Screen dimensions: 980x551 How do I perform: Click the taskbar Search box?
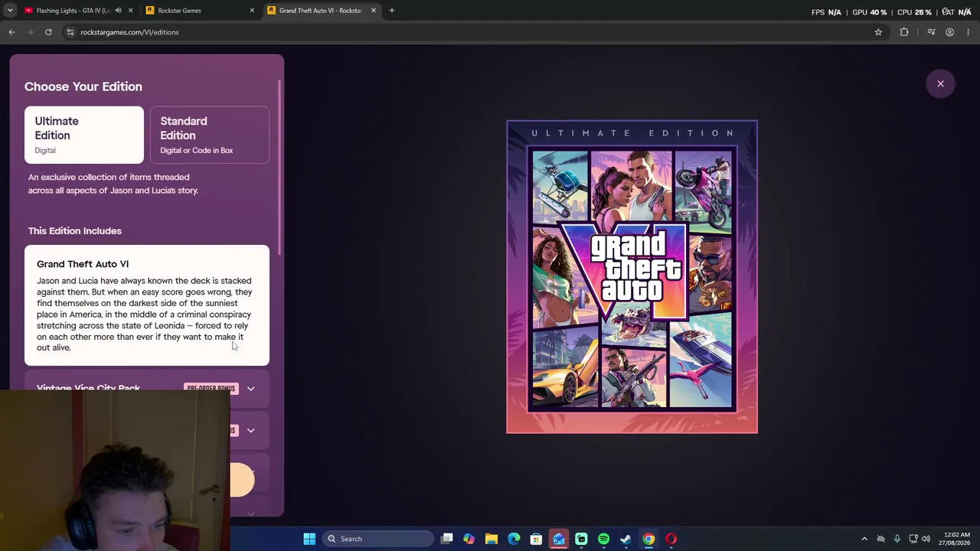(378, 539)
